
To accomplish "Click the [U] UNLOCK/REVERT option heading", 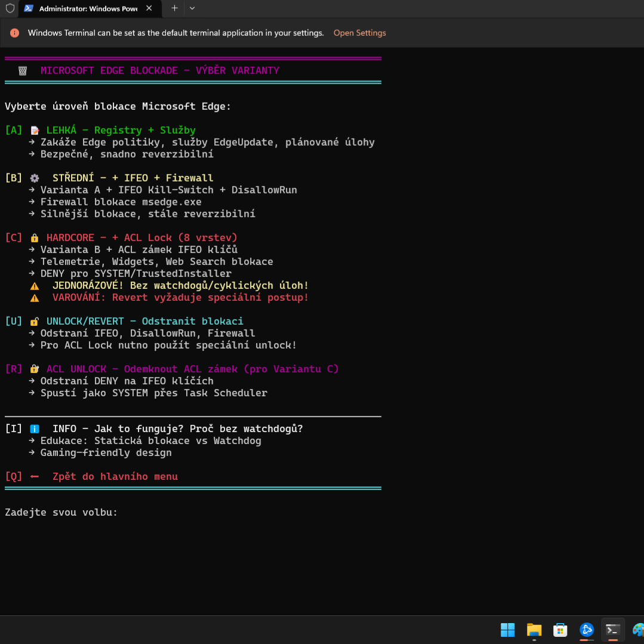I will (x=124, y=321).
